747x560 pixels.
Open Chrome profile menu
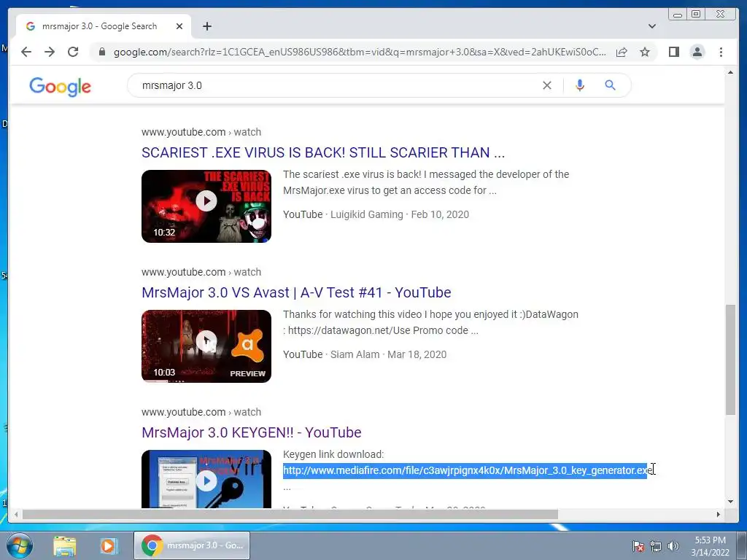(697, 52)
